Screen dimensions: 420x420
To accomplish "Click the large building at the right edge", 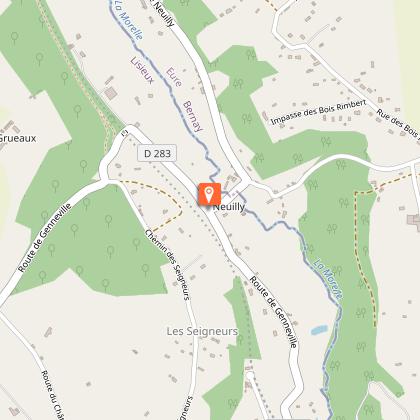I will point(413,222).
